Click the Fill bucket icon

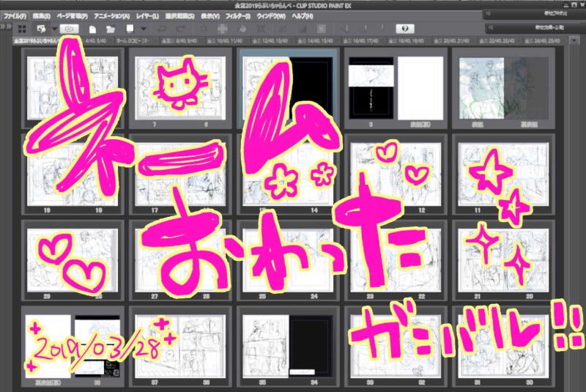[242, 29]
